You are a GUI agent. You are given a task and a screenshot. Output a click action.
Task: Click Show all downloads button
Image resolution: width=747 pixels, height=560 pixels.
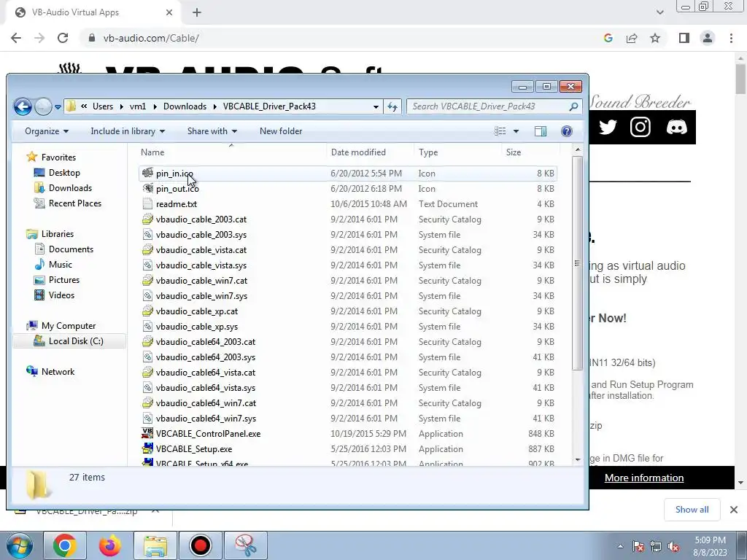[x=692, y=510]
